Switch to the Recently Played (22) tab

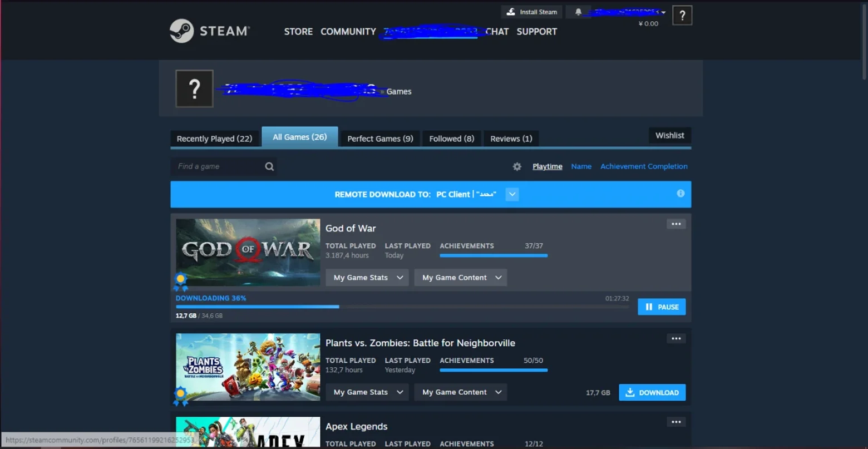[214, 139]
